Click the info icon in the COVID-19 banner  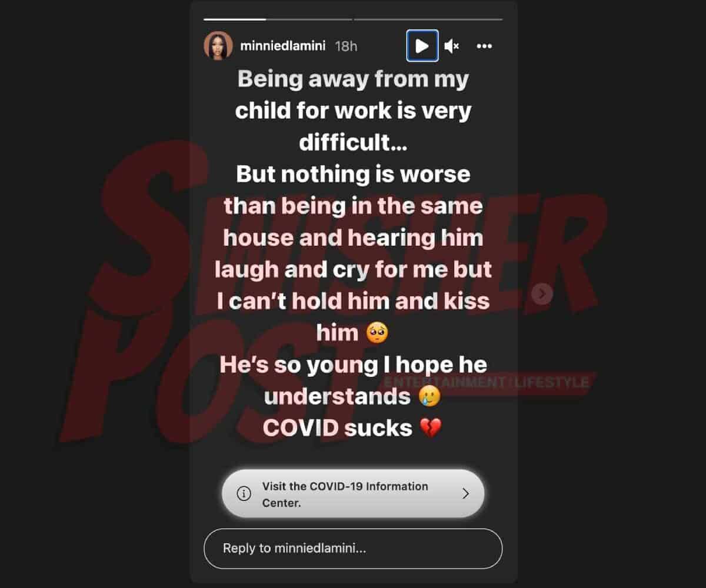[x=244, y=494]
